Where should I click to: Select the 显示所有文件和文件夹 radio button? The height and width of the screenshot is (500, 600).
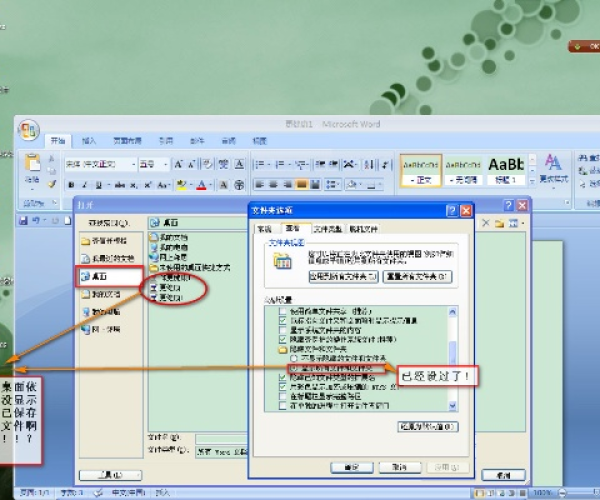(x=293, y=368)
